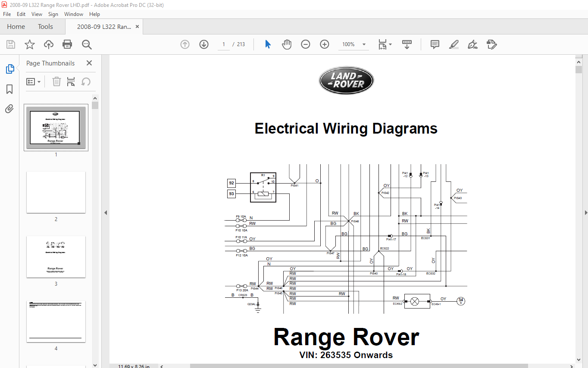
Task: Click the upload to cloud icon
Action: point(49,44)
